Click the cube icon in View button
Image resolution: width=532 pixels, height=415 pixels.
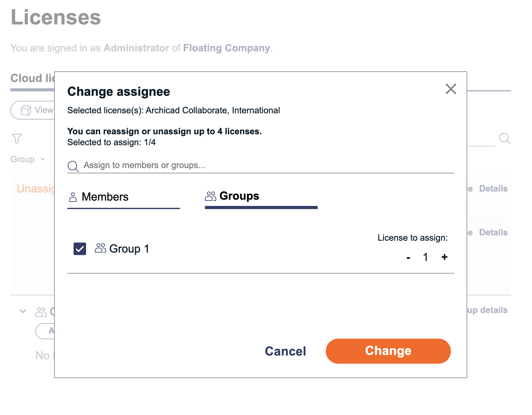click(26, 110)
